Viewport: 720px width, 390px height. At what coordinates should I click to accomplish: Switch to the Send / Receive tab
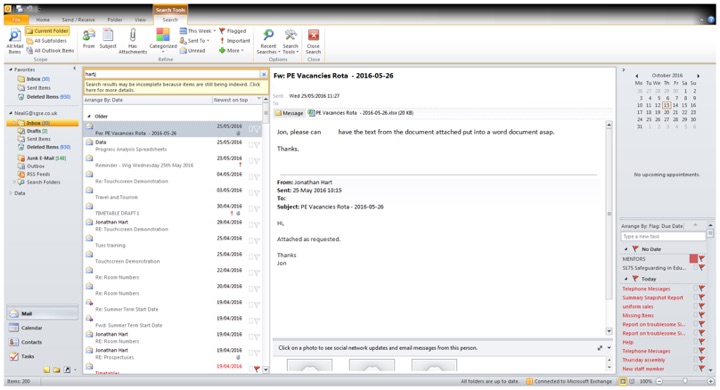click(79, 20)
